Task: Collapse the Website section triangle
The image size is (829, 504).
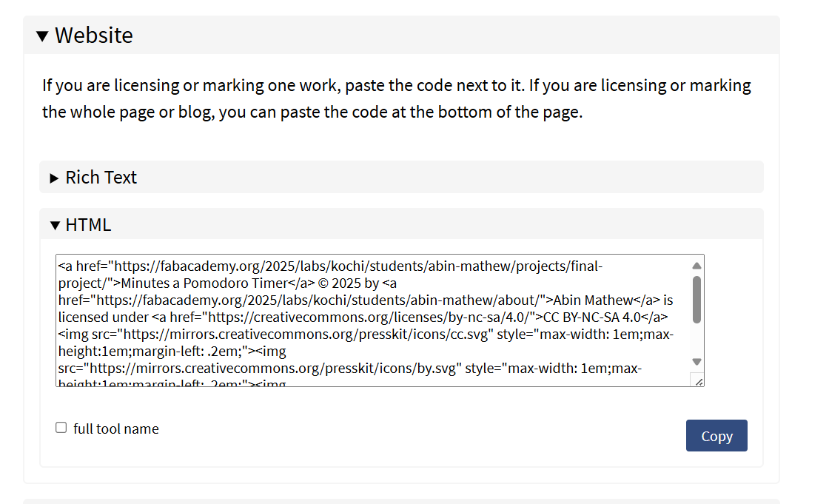Action: [42, 36]
